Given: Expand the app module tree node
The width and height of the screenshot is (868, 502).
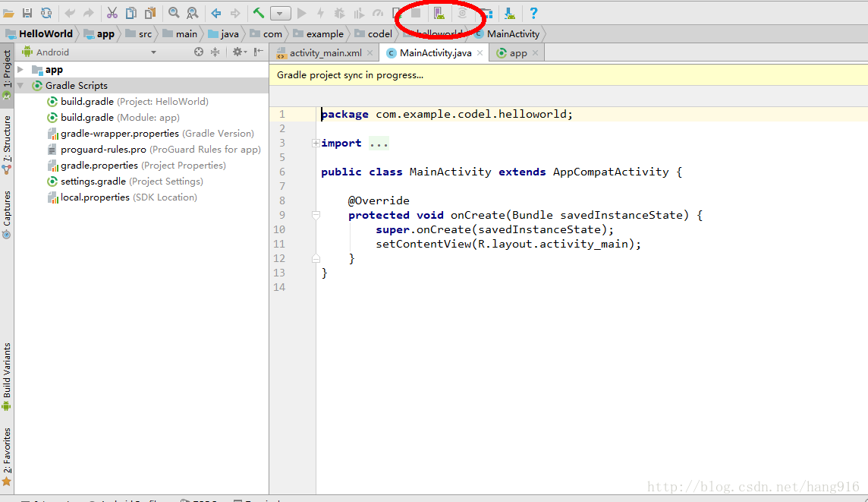Looking at the screenshot, I should point(20,69).
